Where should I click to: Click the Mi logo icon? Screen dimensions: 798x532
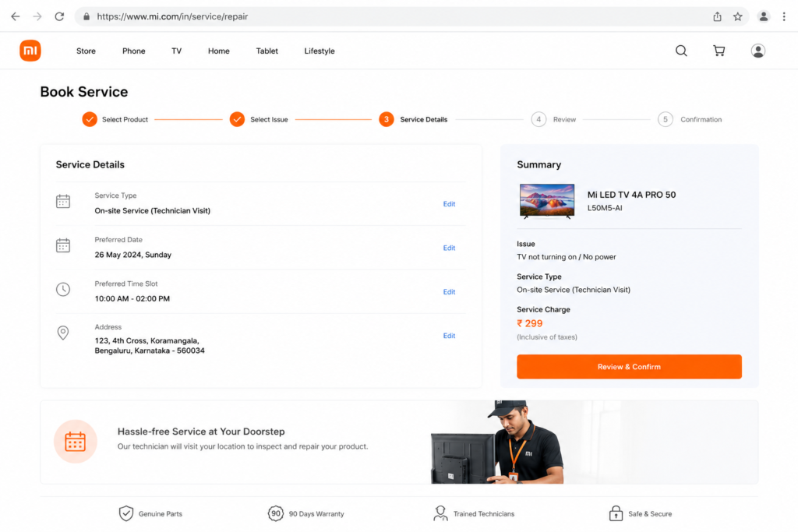tap(30, 51)
